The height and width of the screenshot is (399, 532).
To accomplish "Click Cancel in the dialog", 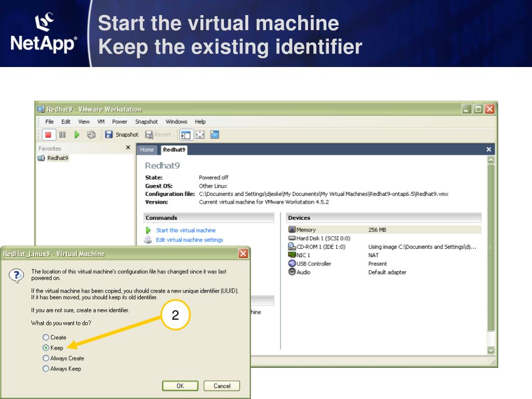I will click(222, 386).
